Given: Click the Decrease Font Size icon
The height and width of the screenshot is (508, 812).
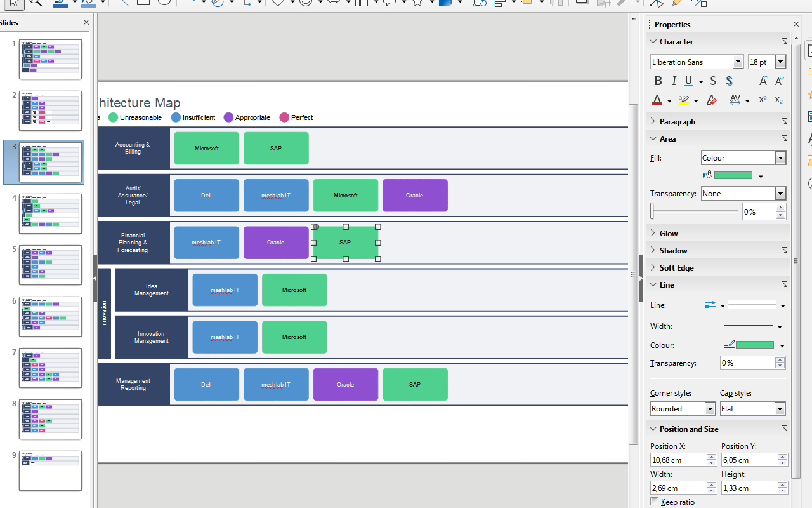Looking at the screenshot, I should 779,81.
